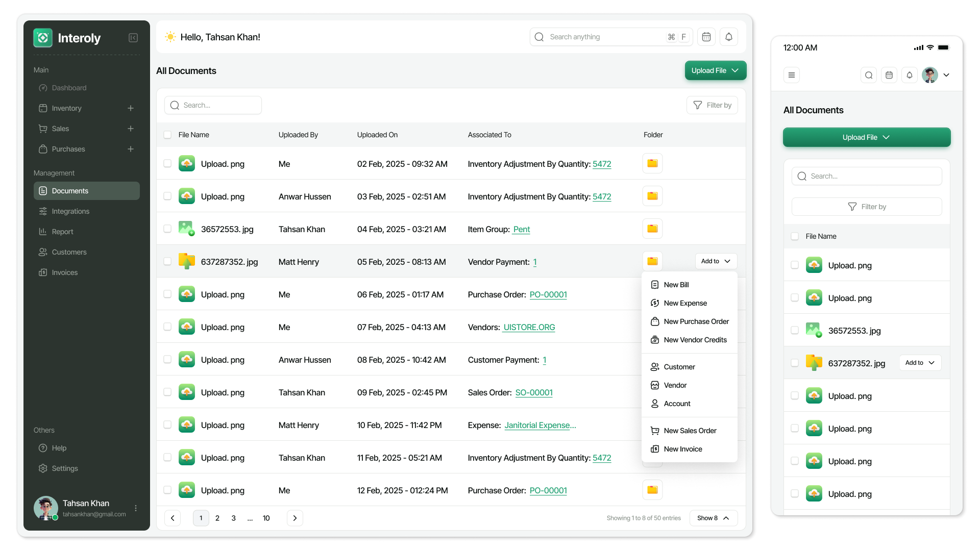Toggle the select-all checkbox beside File Name

pyautogui.click(x=167, y=135)
